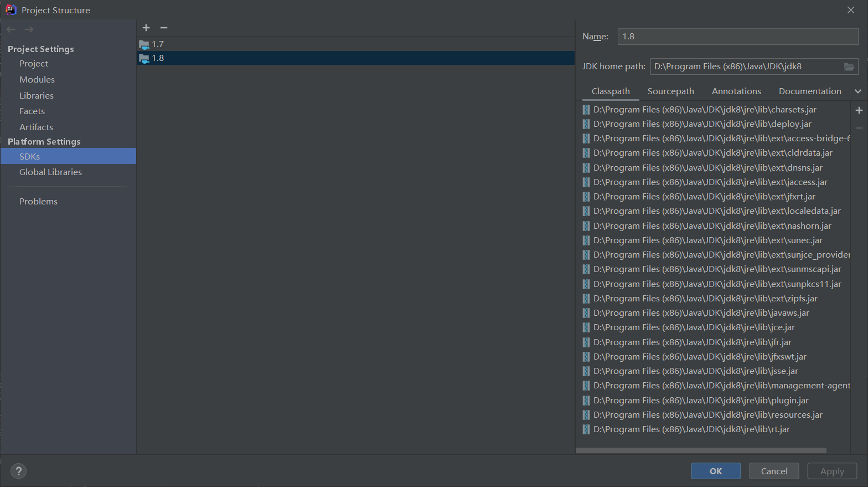Browse for JDK home path folder icon
The height and width of the screenshot is (487, 868).
tap(849, 66)
